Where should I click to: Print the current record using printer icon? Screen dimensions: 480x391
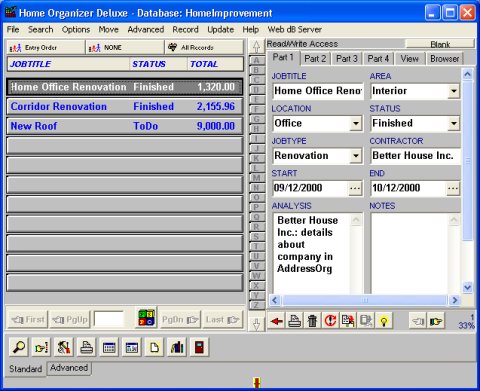click(x=295, y=321)
